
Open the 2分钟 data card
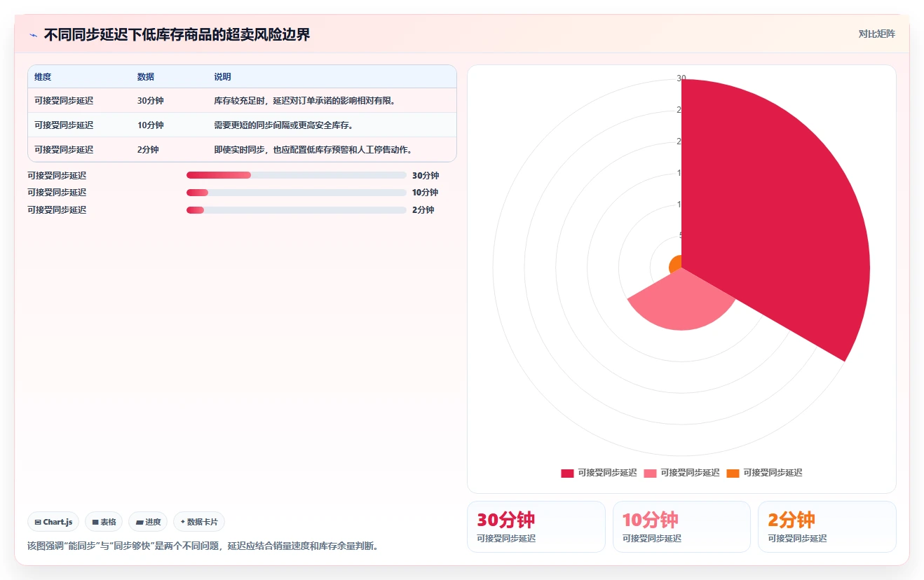coord(827,527)
